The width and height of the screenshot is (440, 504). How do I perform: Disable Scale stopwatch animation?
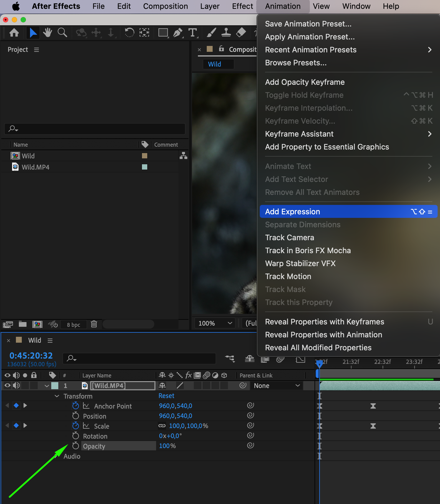pyautogui.click(x=76, y=426)
